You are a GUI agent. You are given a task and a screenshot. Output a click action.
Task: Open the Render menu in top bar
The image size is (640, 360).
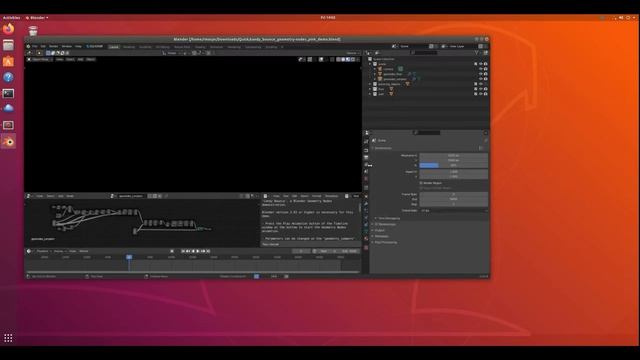click(53, 47)
